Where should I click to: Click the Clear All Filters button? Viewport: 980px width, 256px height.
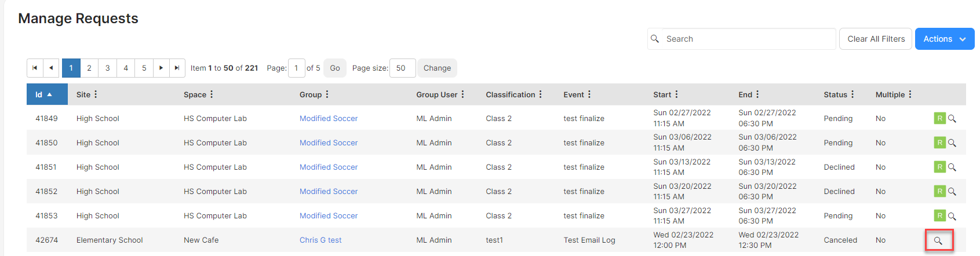(876, 39)
